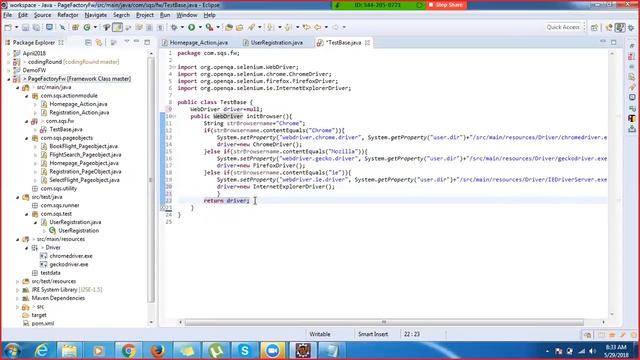Toggle folding of initBrowser method
Image resolution: width=640 pixels, height=360 pixels.
click(174, 116)
